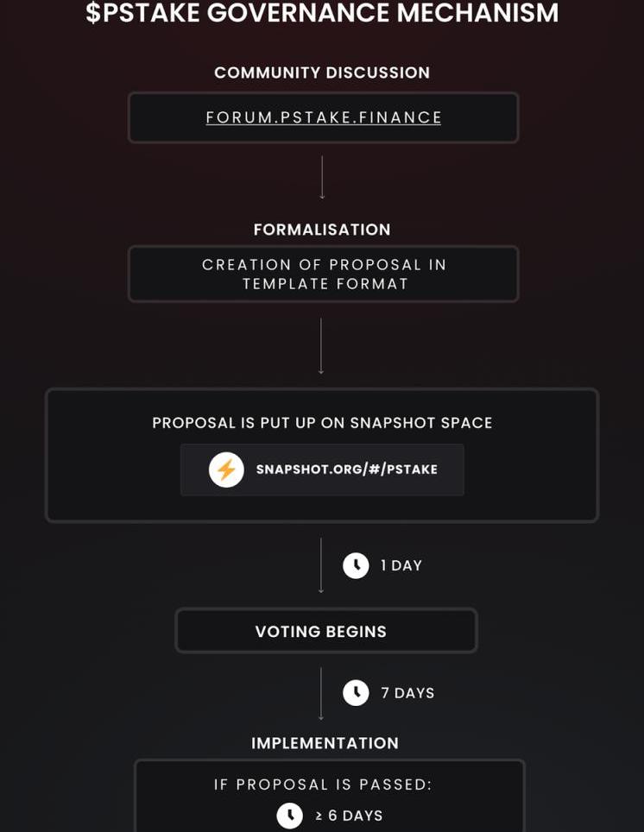644x832 pixels.
Task: Click the 'Proposal is put up on Snapshot Space' text
Action: tap(322, 423)
